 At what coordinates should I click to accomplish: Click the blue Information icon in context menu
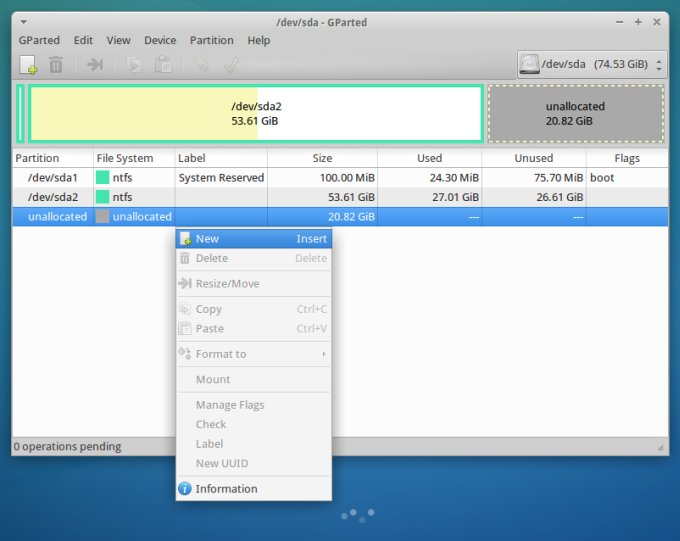[185, 489]
